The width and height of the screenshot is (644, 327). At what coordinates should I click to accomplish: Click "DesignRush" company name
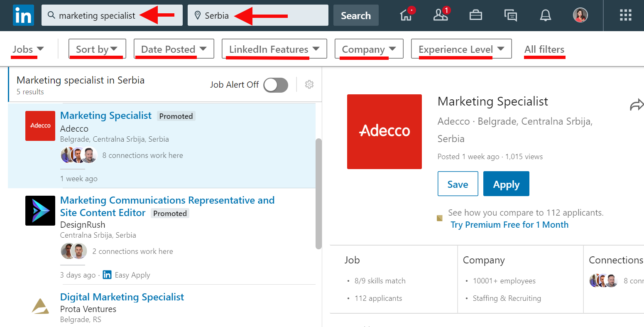(x=83, y=225)
